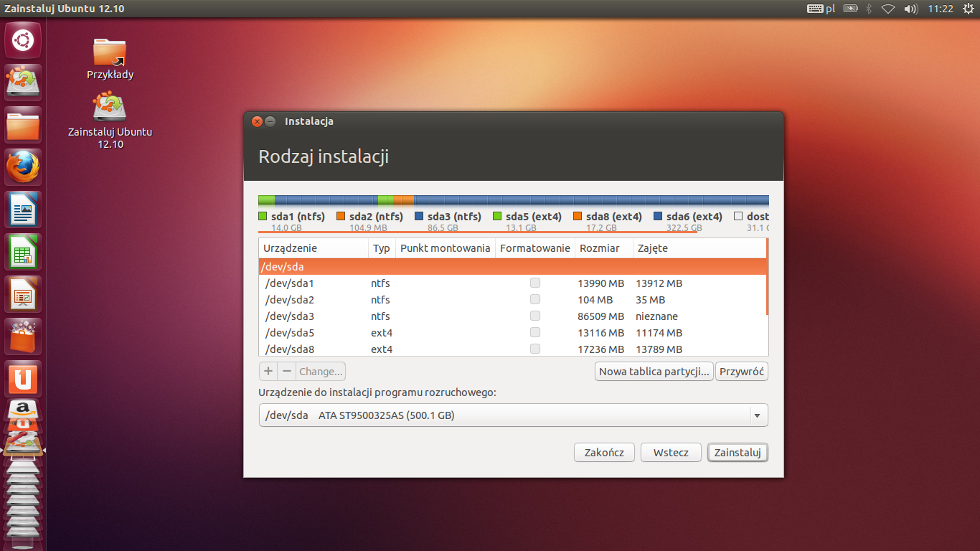The image size is (980, 551).
Task: Launch Ubuntu One from the launcher
Action: (x=24, y=379)
